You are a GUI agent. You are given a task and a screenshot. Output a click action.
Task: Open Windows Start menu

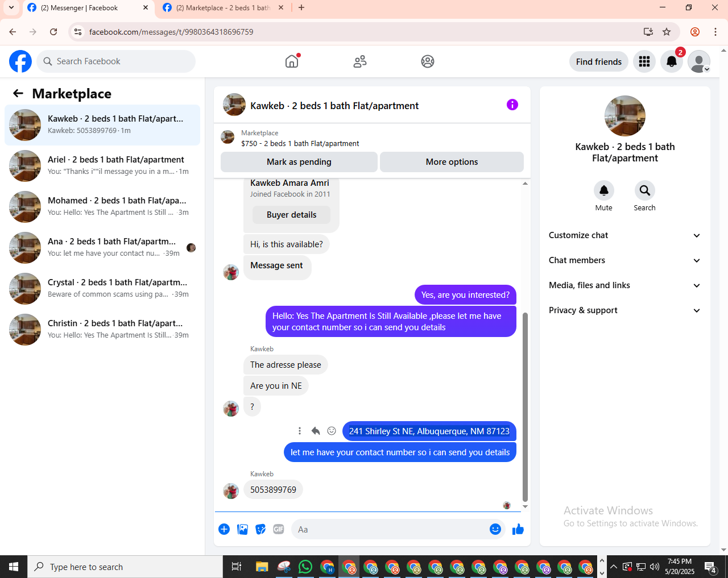(x=14, y=567)
